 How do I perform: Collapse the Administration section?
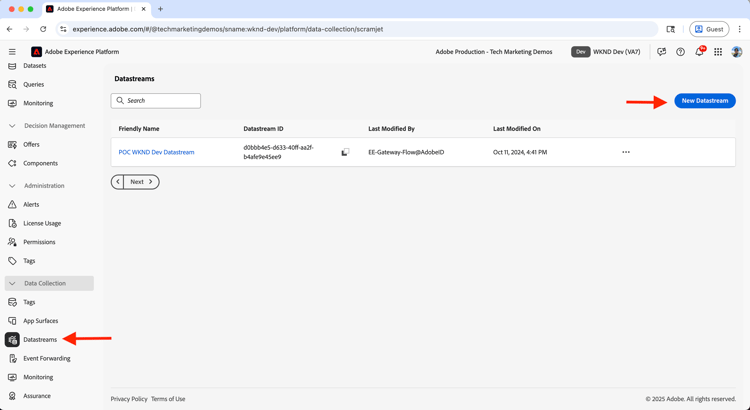click(12, 186)
